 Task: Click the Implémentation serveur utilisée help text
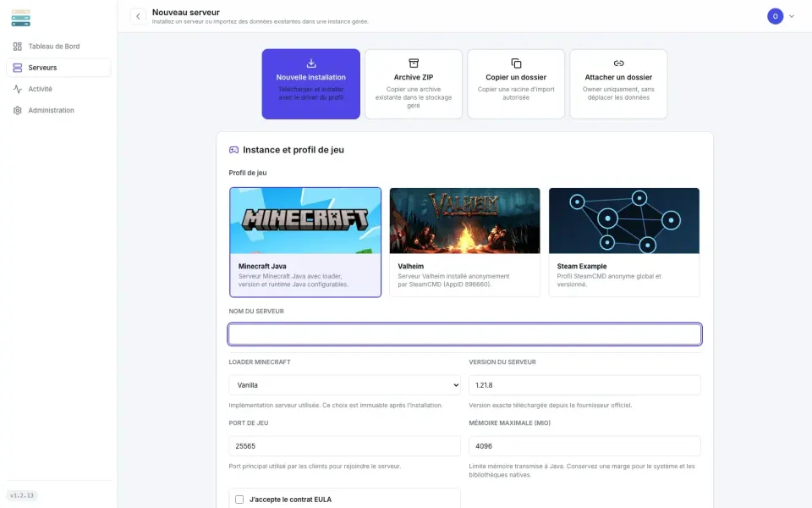click(x=336, y=406)
